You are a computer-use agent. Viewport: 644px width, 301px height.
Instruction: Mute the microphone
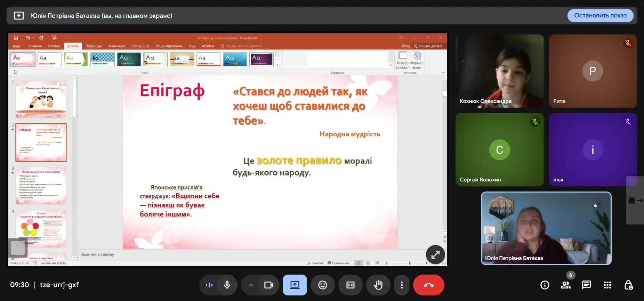227,285
